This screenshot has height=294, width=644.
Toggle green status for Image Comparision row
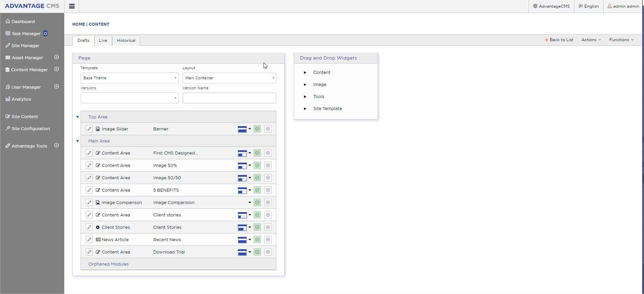coord(257,202)
